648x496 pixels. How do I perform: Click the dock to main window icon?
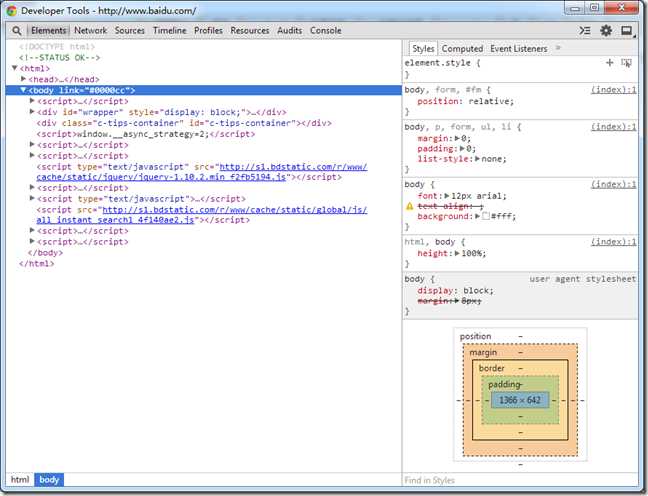click(x=627, y=31)
